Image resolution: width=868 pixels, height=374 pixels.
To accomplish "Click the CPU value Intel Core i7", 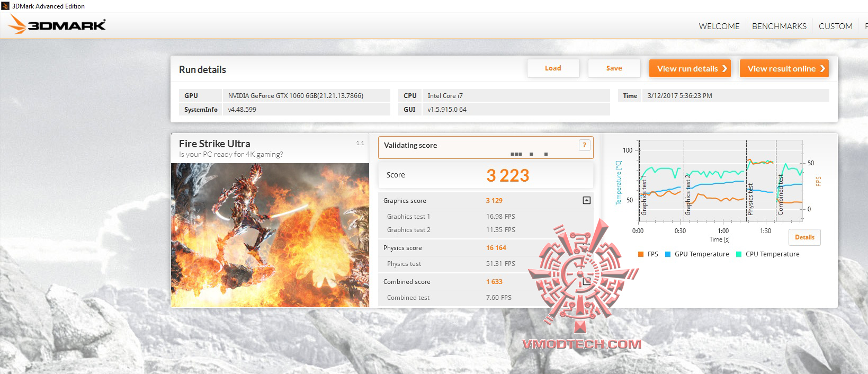I will point(445,96).
